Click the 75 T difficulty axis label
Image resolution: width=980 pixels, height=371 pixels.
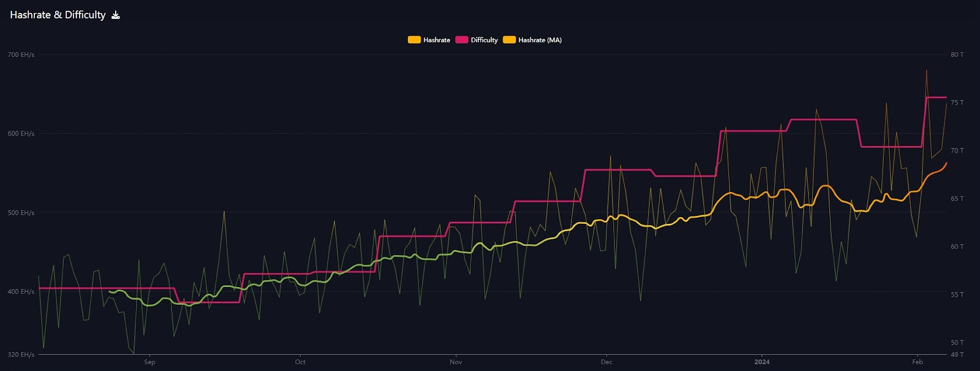click(x=957, y=102)
